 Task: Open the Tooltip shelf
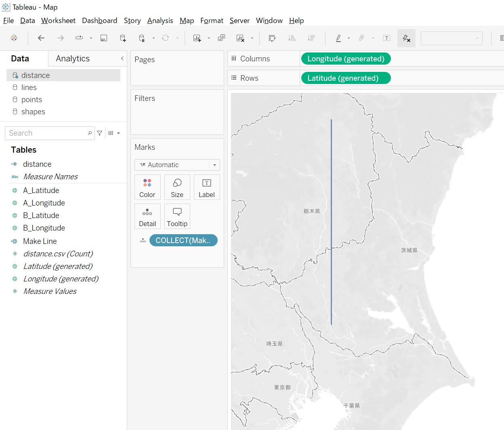coord(177,216)
